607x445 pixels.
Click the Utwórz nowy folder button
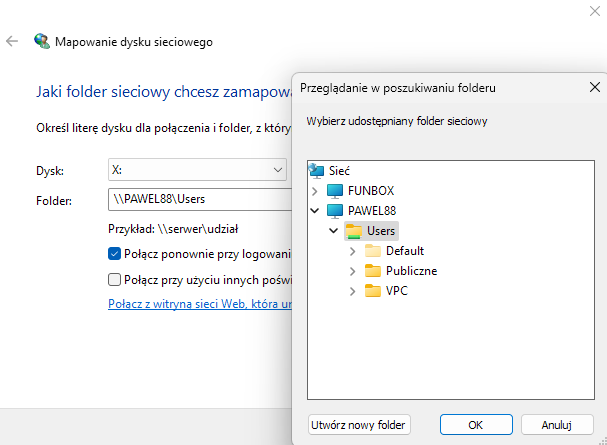pyautogui.click(x=359, y=425)
